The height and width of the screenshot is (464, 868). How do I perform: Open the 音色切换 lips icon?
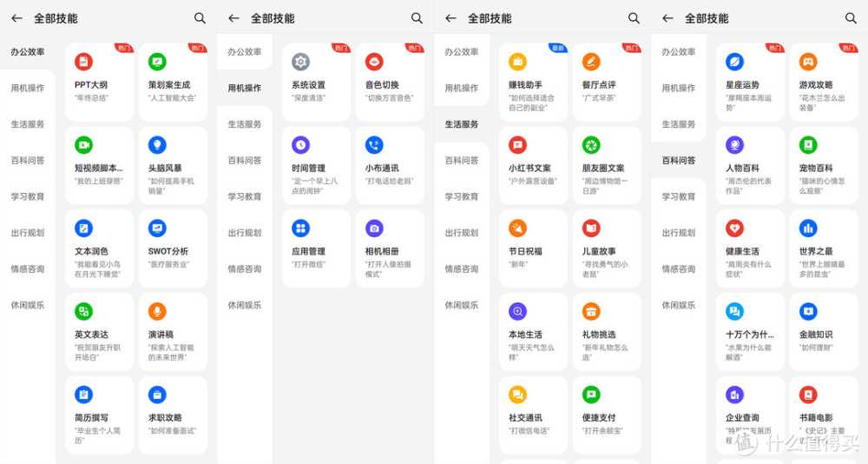(x=374, y=62)
